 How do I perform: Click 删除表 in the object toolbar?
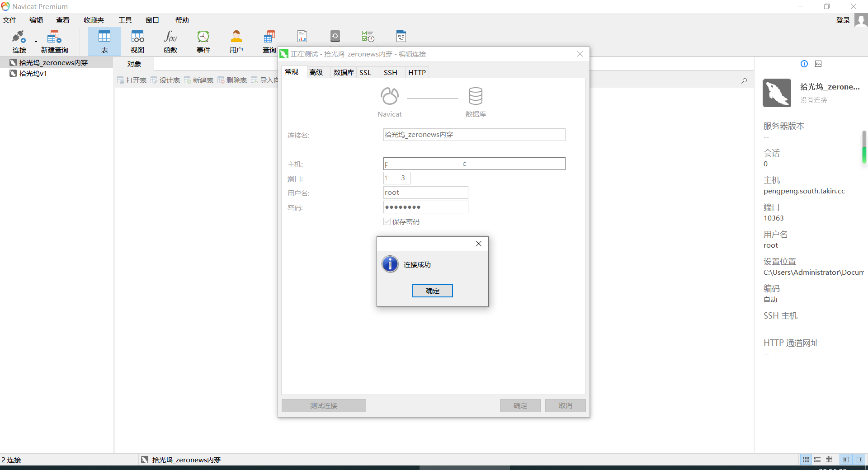click(232, 80)
